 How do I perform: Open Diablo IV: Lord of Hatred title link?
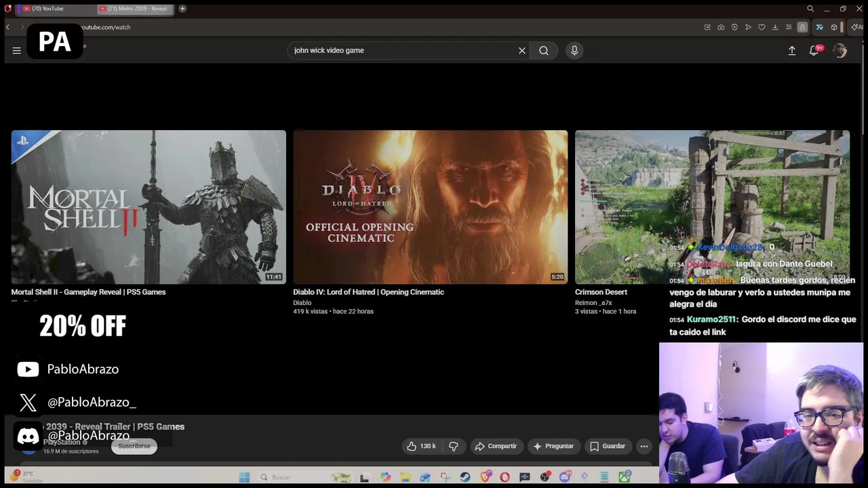point(368,292)
